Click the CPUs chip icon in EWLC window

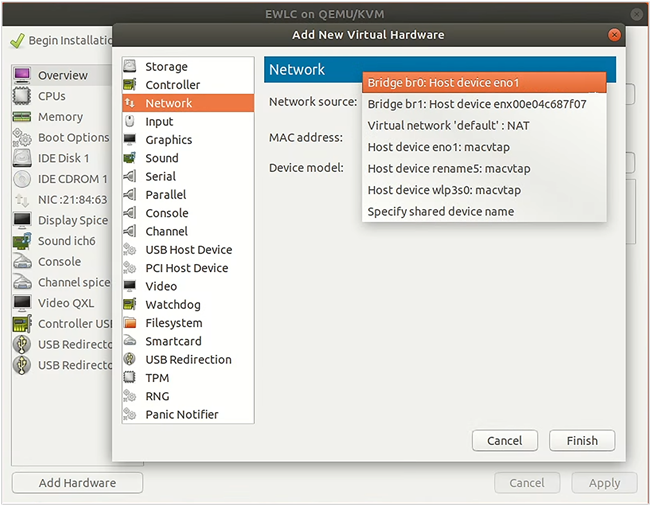pyautogui.click(x=22, y=95)
